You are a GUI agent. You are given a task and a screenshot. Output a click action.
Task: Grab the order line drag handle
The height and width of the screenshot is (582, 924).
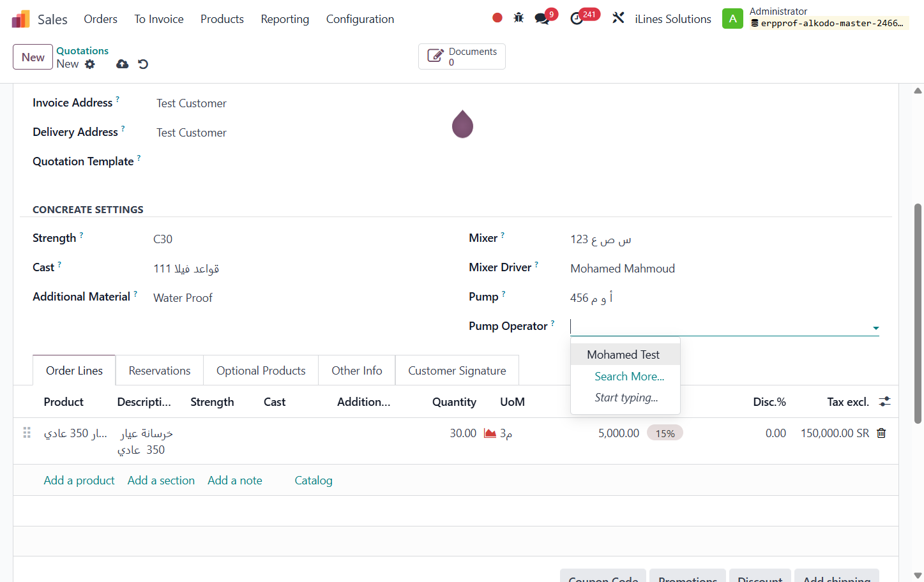[27, 433]
